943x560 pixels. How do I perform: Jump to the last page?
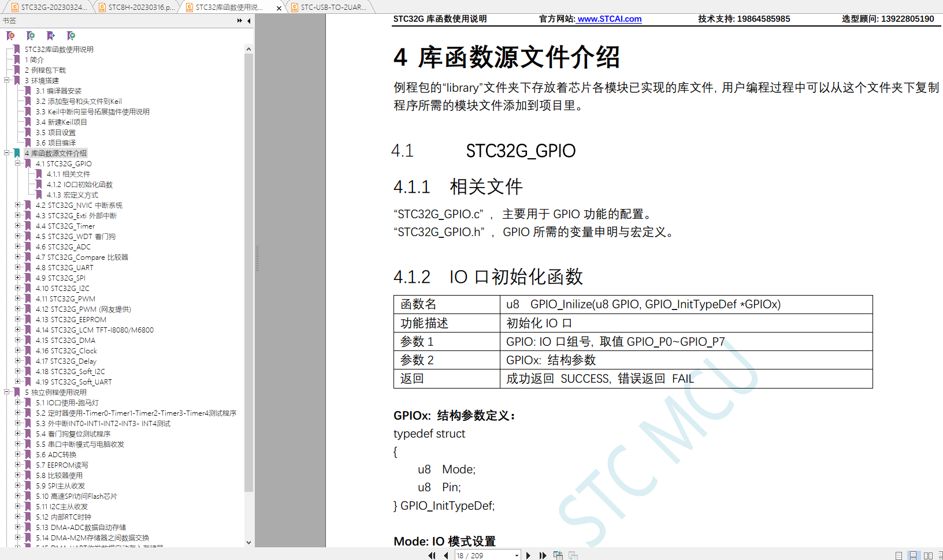pyautogui.click(x=543, y=555)
